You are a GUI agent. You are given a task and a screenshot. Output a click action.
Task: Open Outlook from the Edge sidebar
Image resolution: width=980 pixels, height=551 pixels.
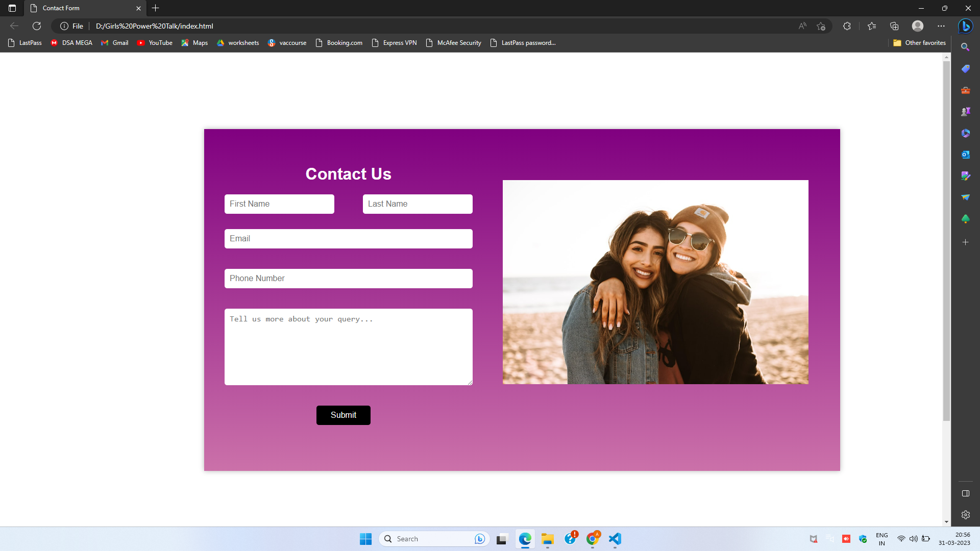click(965, 155)
